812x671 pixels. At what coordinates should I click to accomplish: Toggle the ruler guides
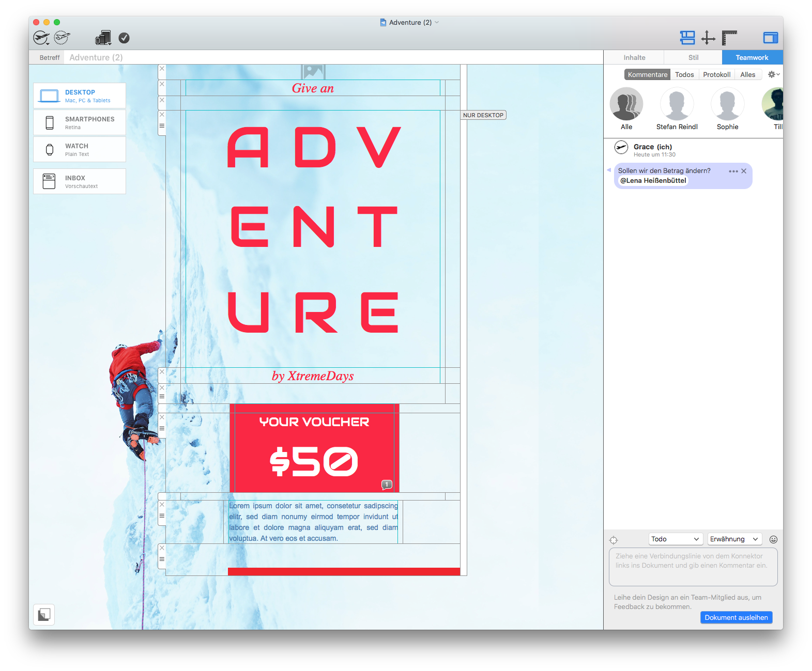click(729, 38)
